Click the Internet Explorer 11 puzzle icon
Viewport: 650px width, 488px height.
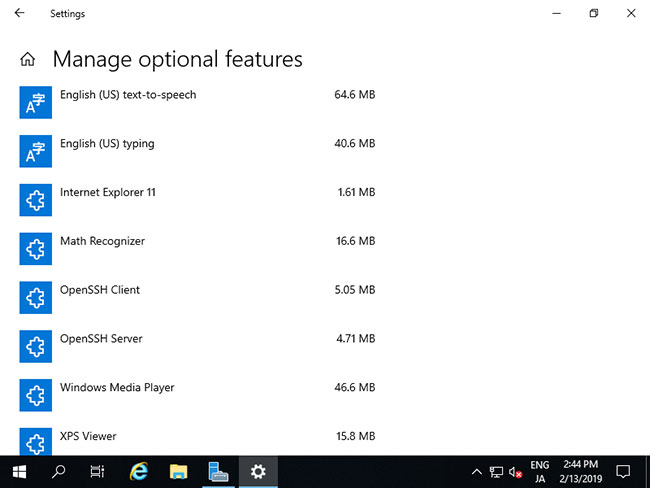(36, 200)
